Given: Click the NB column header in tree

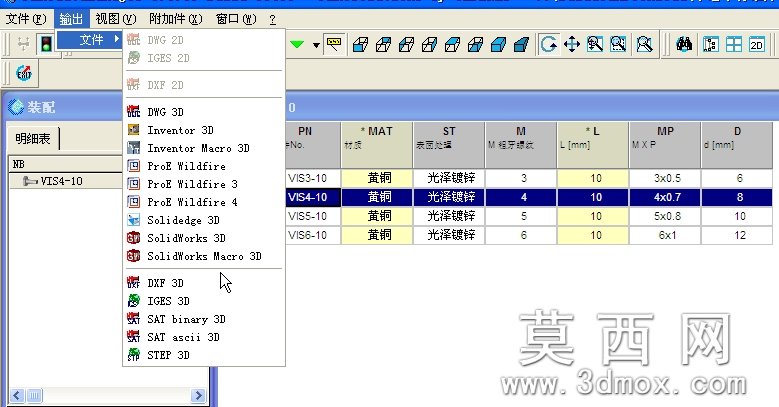Looking at the screenshot, I should pos(66,164).
